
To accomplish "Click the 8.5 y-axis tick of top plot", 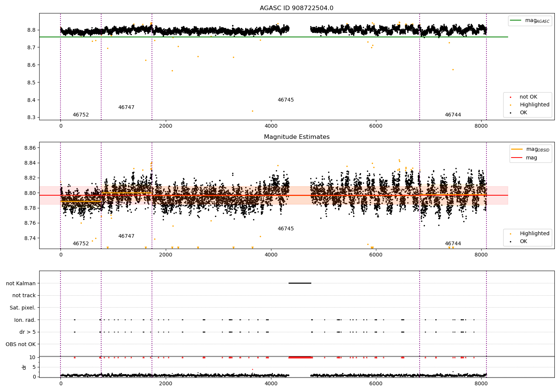I will pyautogui.click(x=31, y=83).
